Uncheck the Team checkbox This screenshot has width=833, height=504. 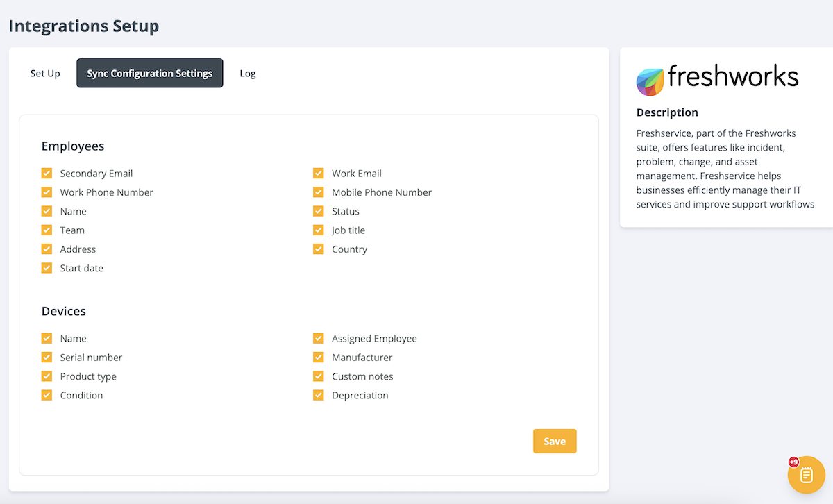47,230
